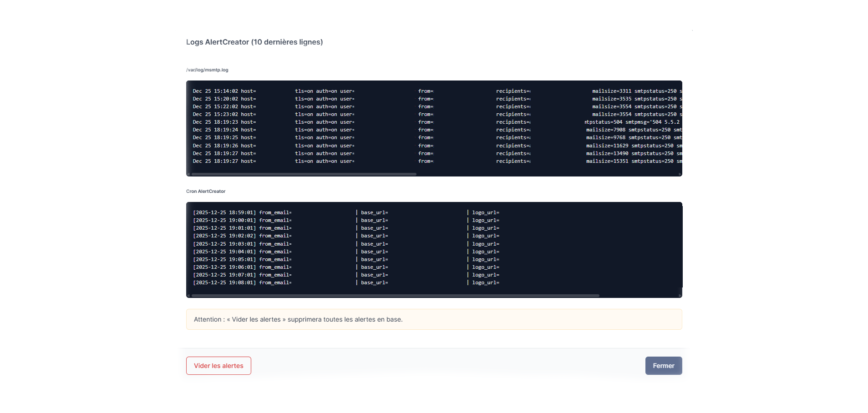The height and width of the screenshot is (413, 868).
Task: Click the Logs AlertCreator heading
Action: (x=254, y=42)
